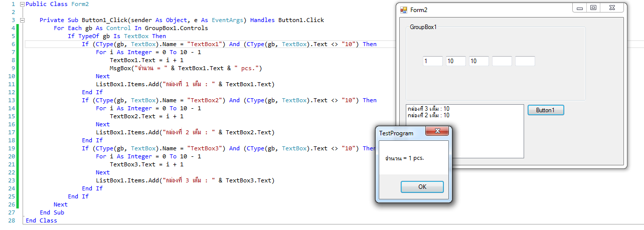Click line number 28 in the gutter

(13, 220)
